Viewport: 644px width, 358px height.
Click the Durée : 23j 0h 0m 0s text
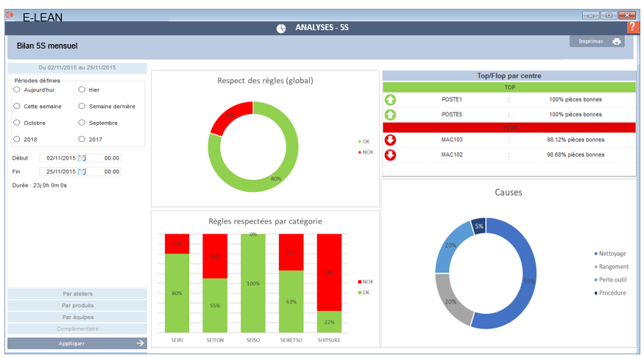click(40, 185)
